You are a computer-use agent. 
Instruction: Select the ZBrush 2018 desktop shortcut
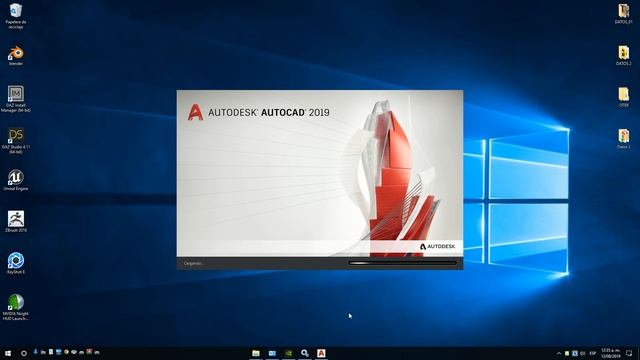pos(16,222)
